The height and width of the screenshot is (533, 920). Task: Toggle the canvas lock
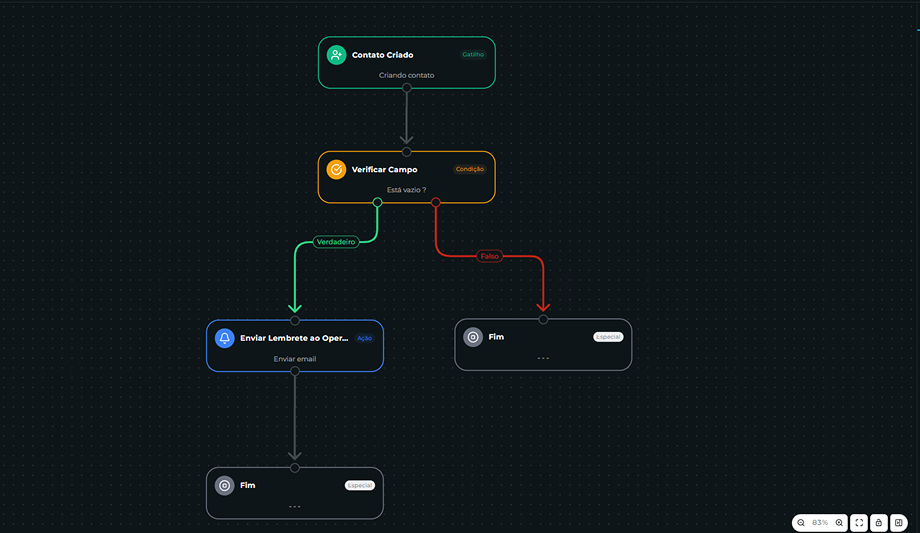click(x=878, y=522)
